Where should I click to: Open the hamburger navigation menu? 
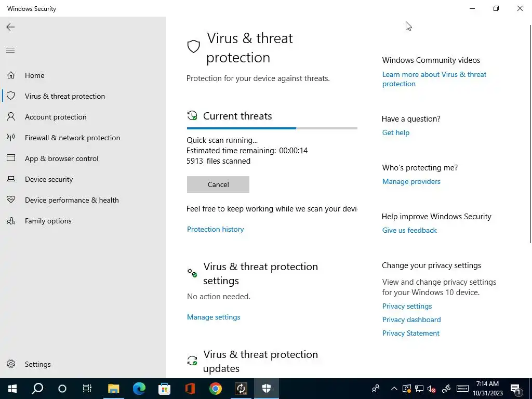pos(10,50)
